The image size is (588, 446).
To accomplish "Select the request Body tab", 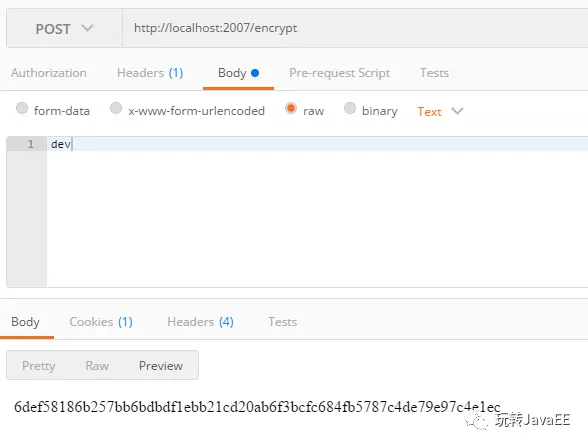I will pyautogui.click(x=238, y=73).
